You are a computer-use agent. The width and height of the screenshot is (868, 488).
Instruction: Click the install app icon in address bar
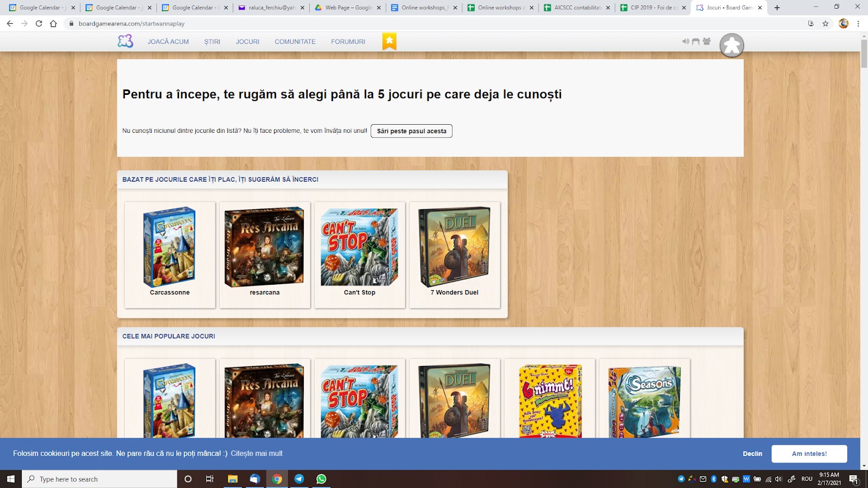point(810,23)
